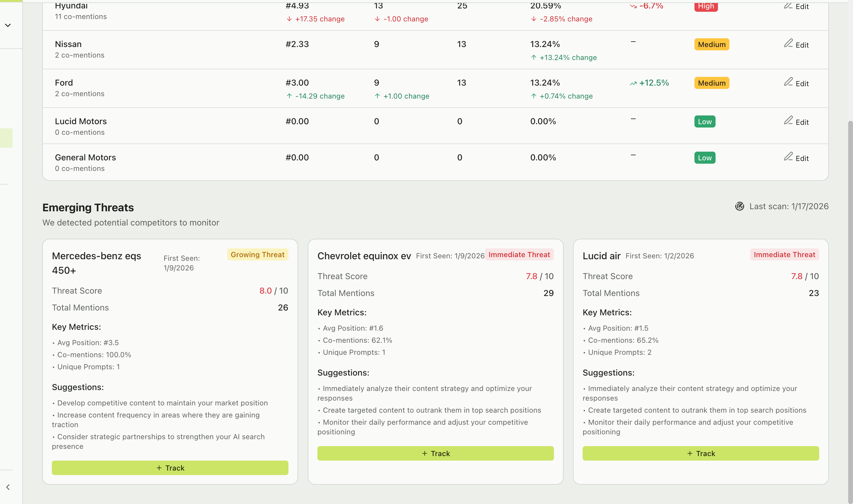
Task: Track the Chevrolet equinox ev competitor
Action: point(436,453)
